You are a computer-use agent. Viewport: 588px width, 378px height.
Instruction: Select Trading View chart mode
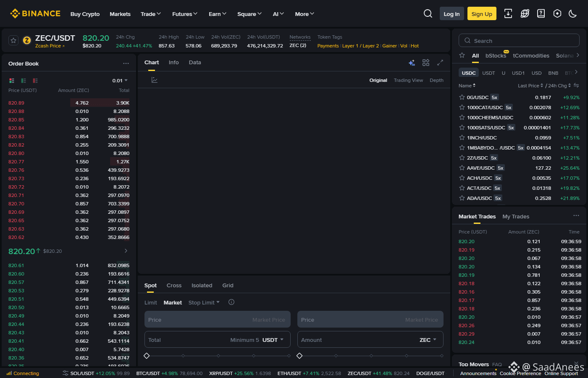(408, 80)
